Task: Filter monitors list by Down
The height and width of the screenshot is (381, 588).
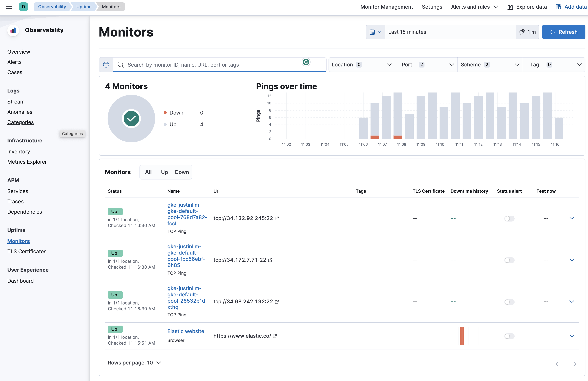Action: pos(182,172)
